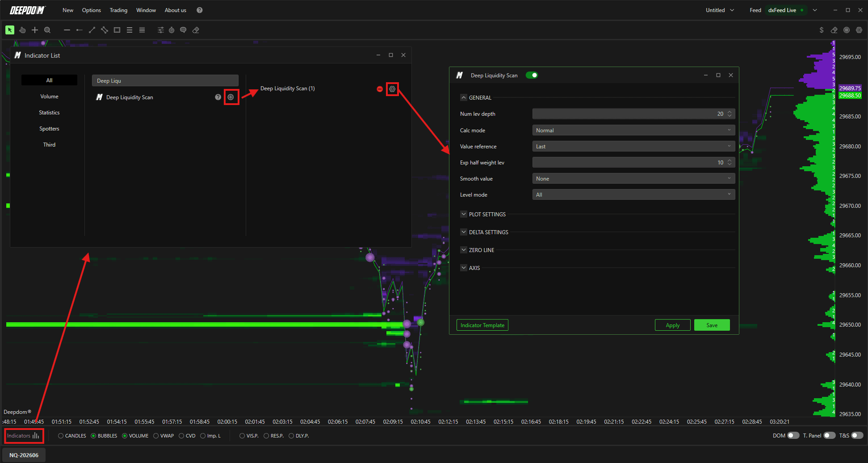Select the CANDLES radio option

coord(72,436)
